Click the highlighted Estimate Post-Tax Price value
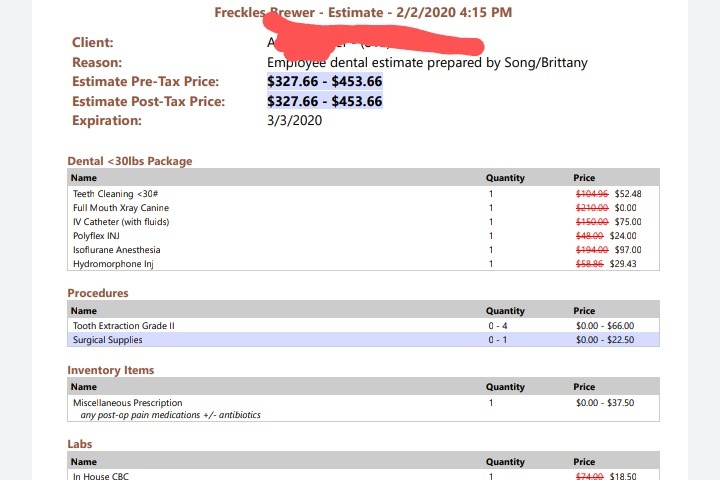 [x=325, y=101]
